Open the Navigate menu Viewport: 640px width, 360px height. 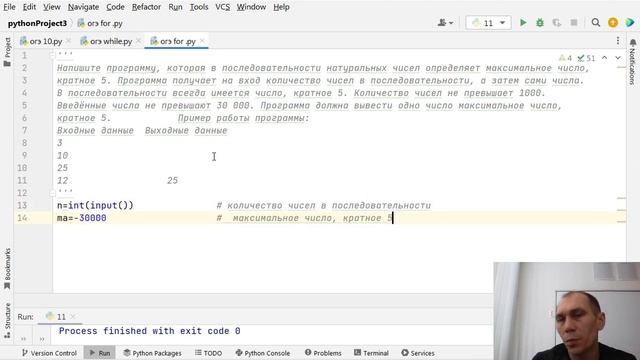83,7
